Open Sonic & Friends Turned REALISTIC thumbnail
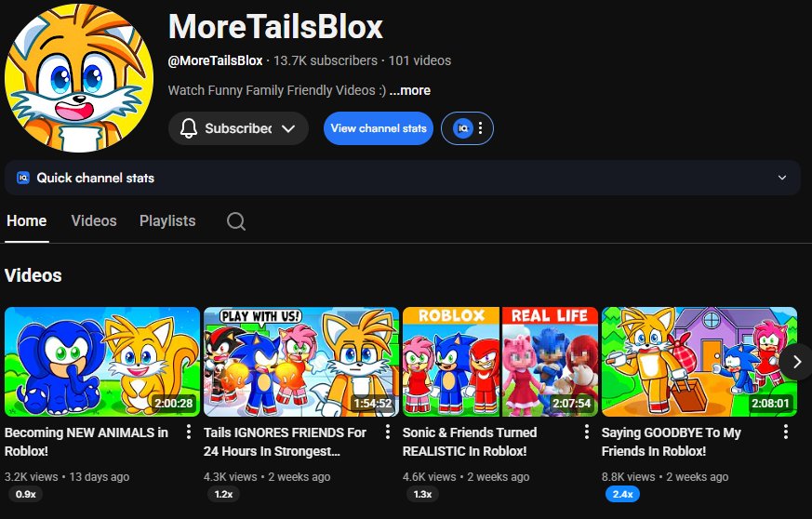 [x=500, y=362]
